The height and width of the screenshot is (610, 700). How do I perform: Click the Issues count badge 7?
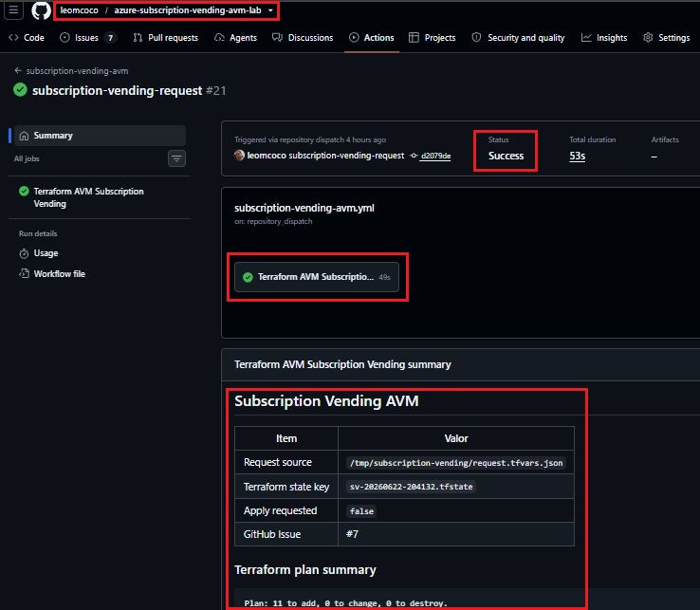tap(110, 38)
